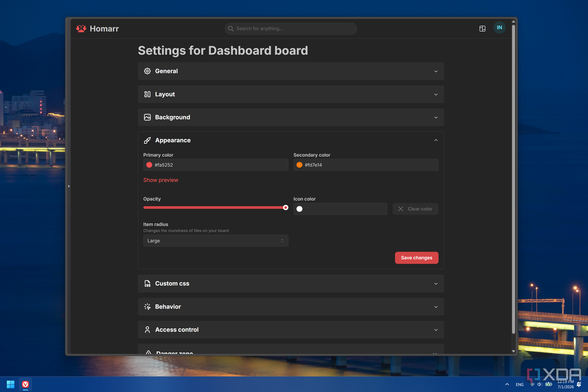Expand the Access control section chevron
This screenshot has width=588, height=392.
pos(436,330)
